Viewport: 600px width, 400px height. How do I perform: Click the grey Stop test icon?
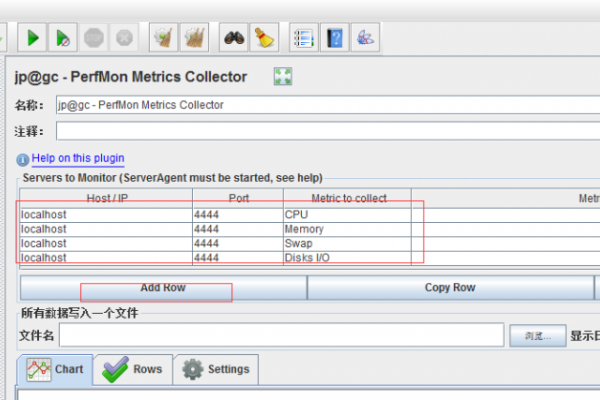(94, 39)
